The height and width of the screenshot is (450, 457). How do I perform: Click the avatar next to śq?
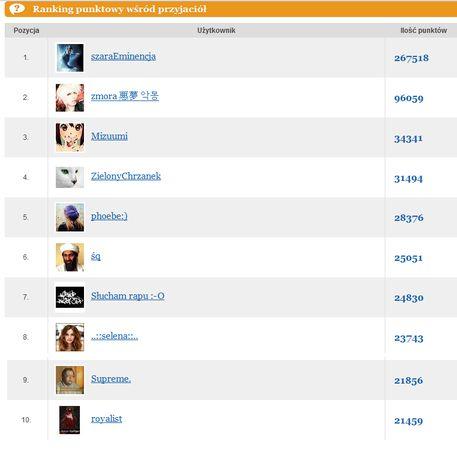(70, 257)
